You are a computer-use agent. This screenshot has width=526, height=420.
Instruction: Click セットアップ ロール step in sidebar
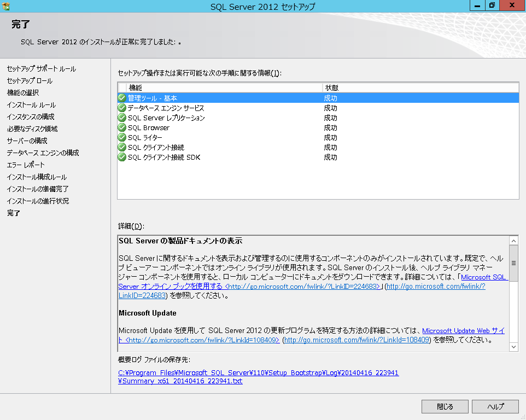(30, 81)
